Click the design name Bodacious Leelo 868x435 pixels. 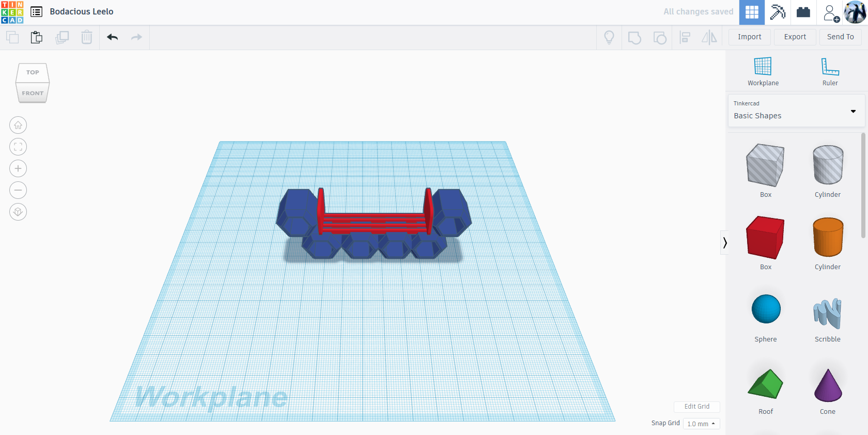point(82,11)
